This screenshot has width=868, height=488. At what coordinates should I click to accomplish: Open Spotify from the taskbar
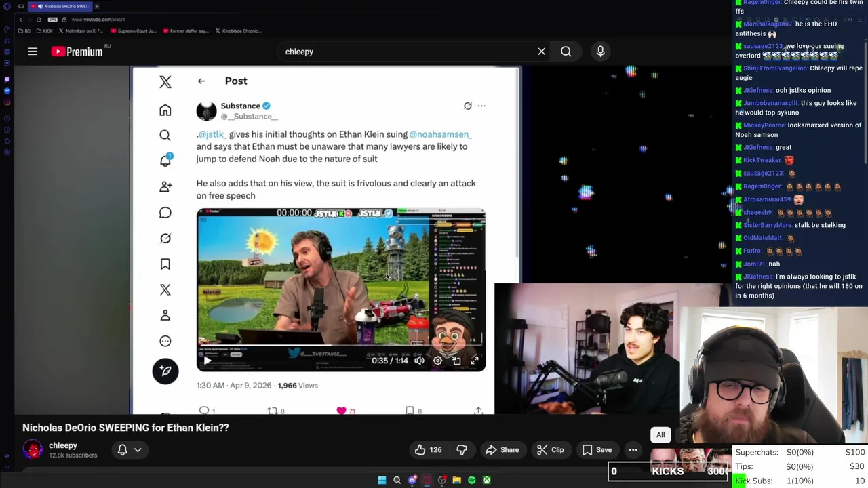click(x=472, y=480)
